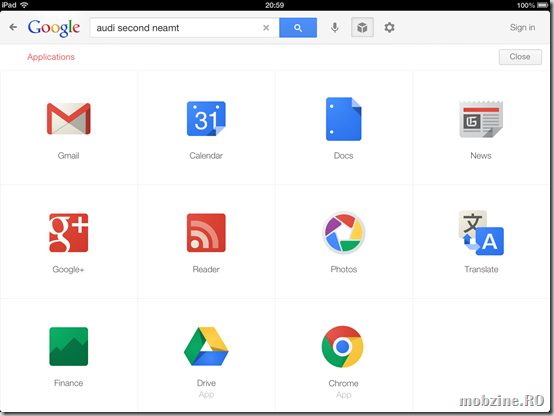Tap the 20:59 clock in status bar
Image resolution: width=554 pixels, height=416 pixels.
[275, 5]
